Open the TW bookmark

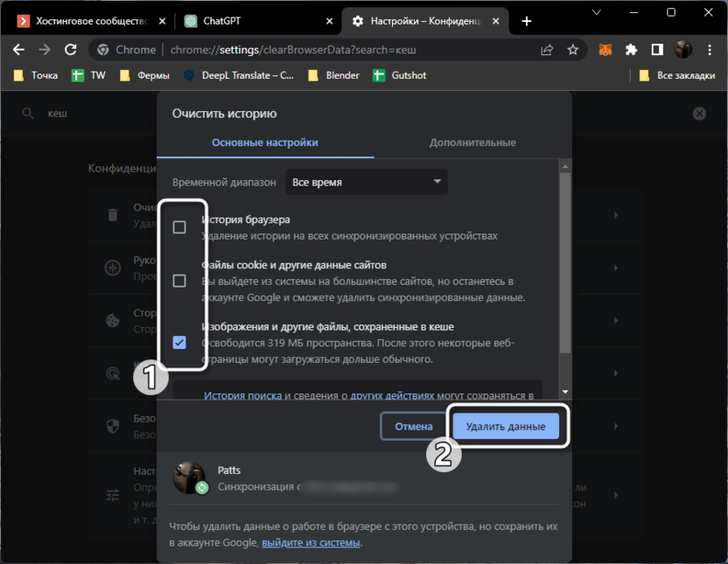[x=88, y=75]
